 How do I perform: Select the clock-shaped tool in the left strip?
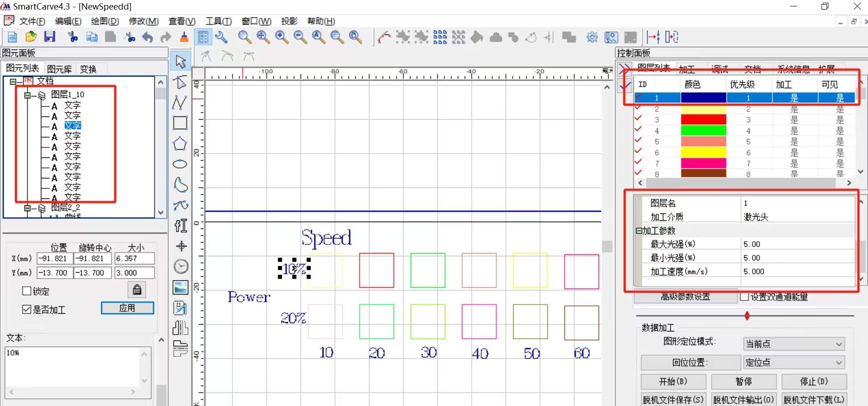click(181, 266)
